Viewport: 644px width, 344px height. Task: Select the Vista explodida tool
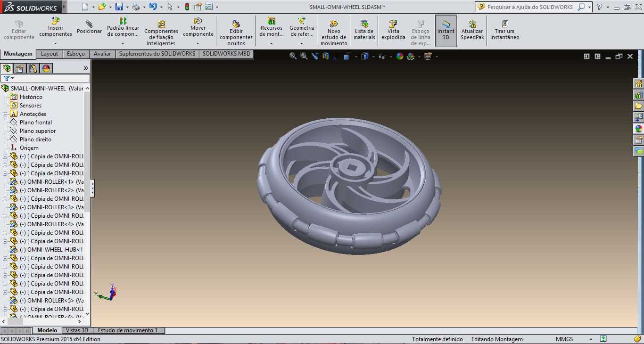(393, 30)
